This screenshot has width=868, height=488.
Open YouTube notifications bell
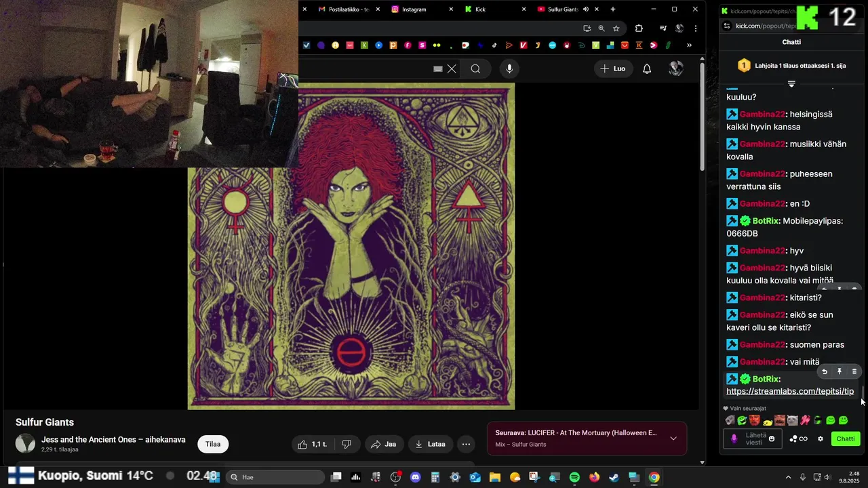[x=647, y=68]
